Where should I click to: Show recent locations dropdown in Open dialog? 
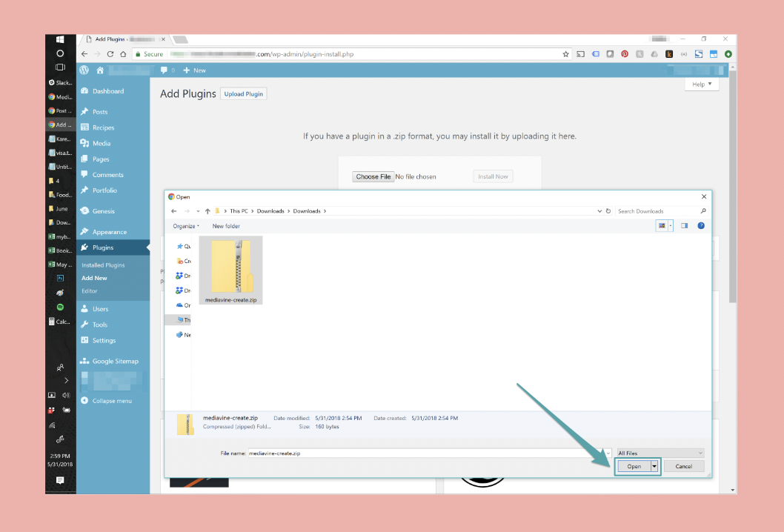198,211
